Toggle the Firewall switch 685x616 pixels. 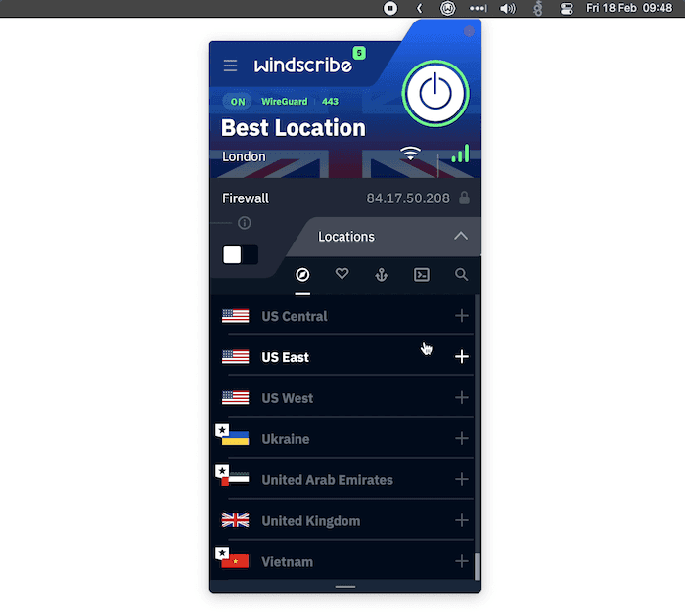[x=241, y=254]
